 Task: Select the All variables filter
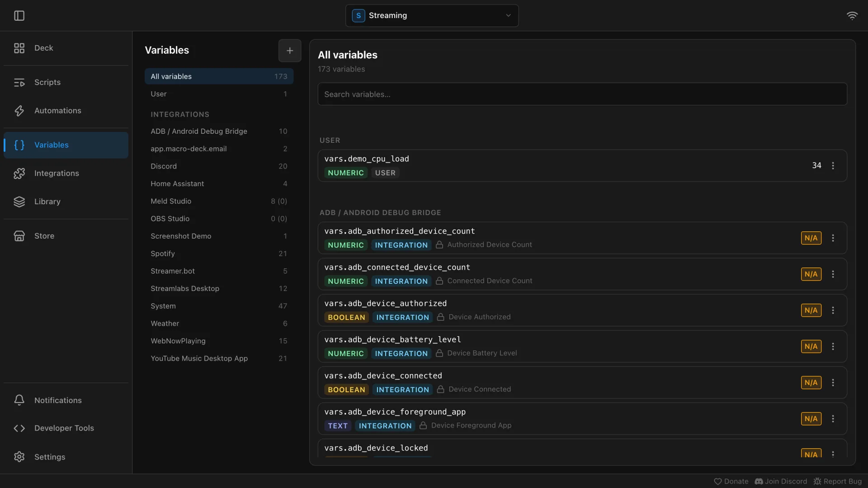(x=219, y=76)
